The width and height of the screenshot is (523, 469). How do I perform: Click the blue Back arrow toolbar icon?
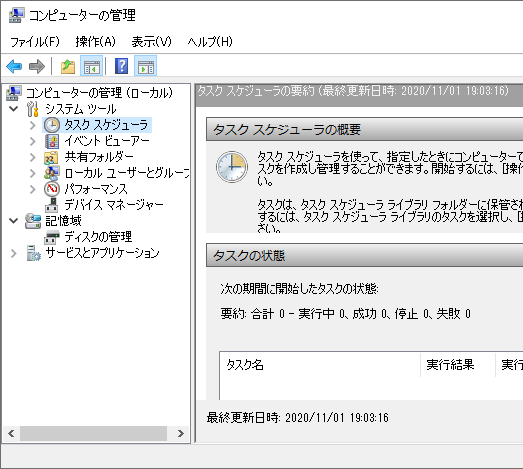[x=14, y=66]
